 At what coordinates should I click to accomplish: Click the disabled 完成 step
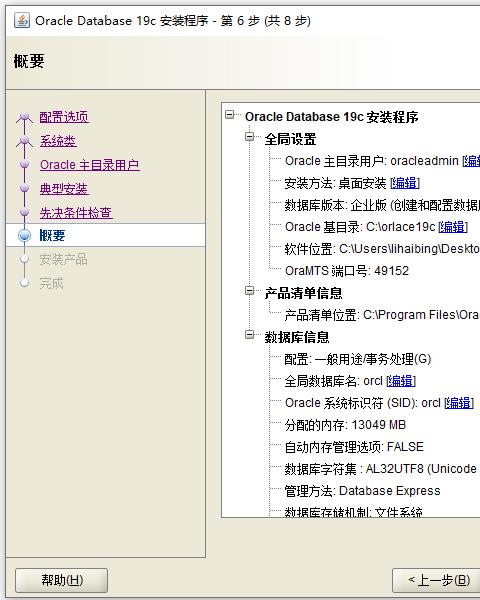[x=51, y=283]
